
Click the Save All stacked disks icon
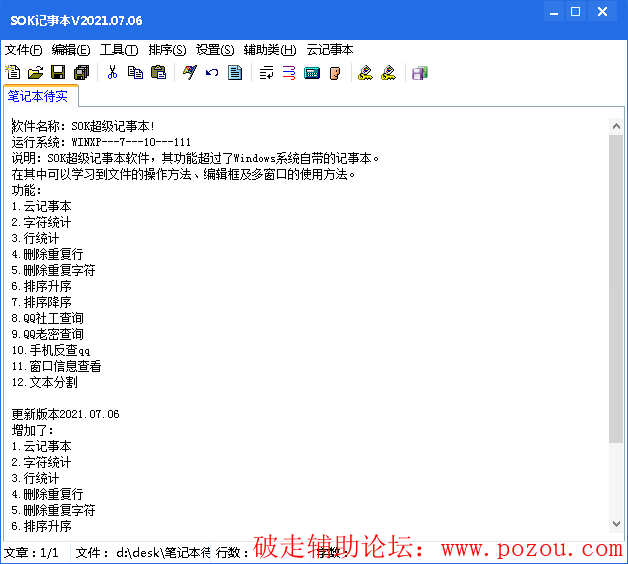pos(82,73)
